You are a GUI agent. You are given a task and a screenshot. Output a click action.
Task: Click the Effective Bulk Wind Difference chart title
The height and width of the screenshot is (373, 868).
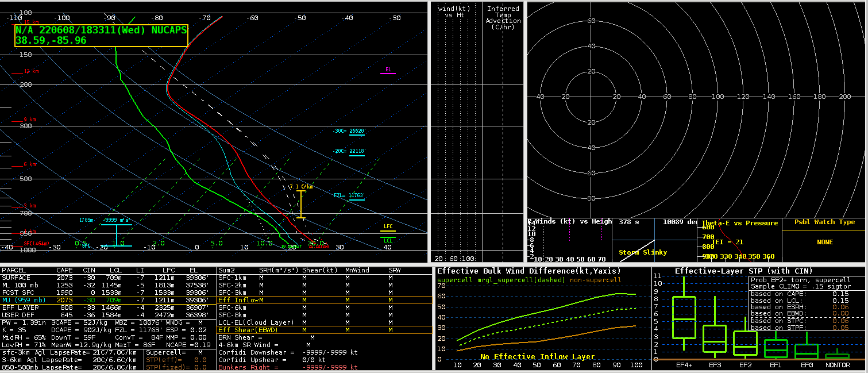point(529,271)
